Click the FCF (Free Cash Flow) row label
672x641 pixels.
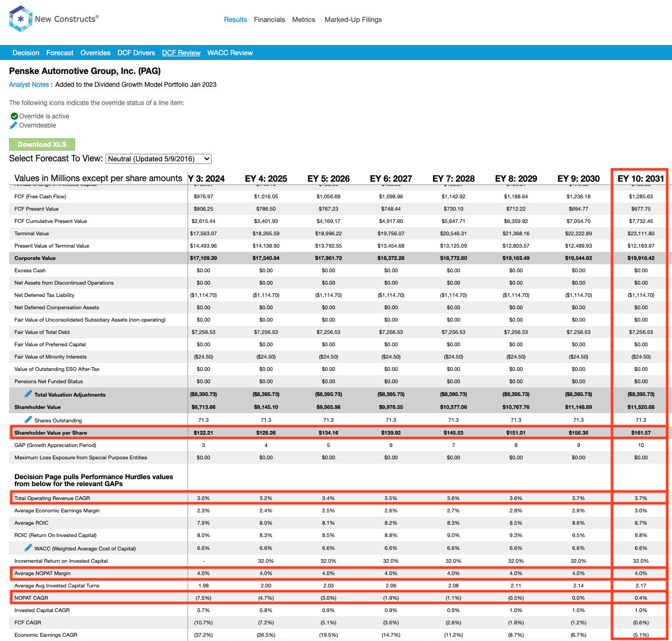tap(40, 197)
